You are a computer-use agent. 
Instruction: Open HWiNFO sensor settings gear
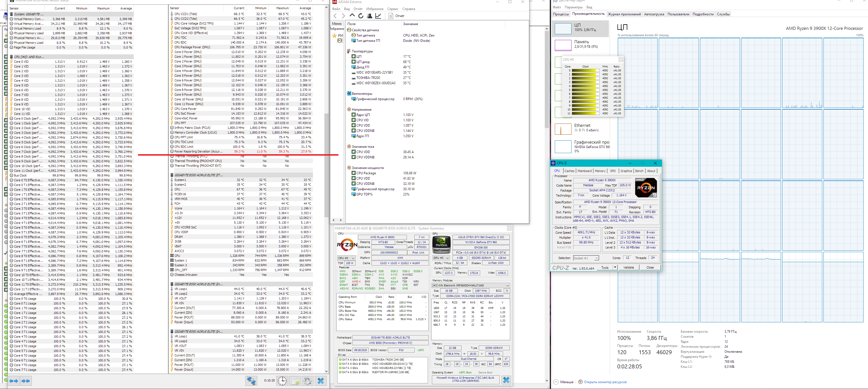tap(307, 381)
